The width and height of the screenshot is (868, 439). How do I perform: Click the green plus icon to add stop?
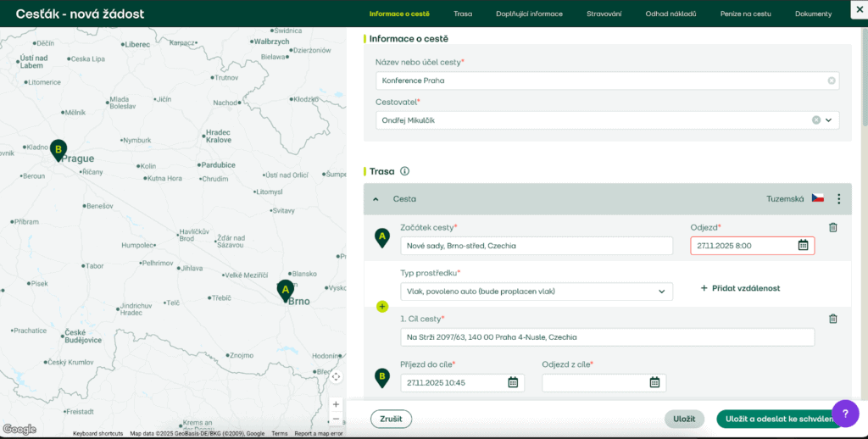381,306
